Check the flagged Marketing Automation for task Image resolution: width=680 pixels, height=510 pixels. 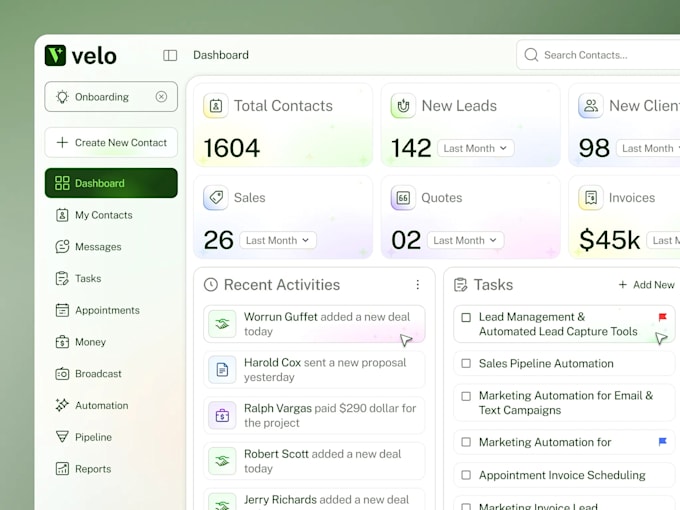coord(466,442)
